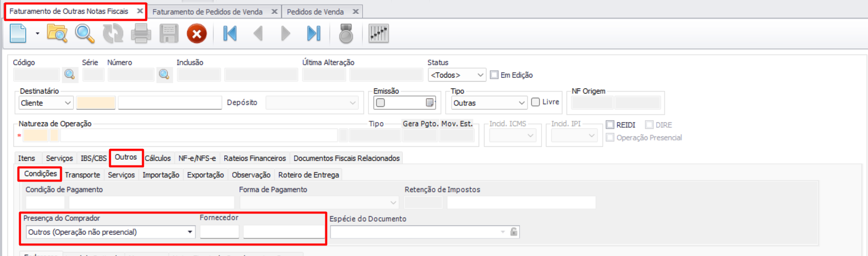Enable the Em Edição checkbox
The height and width of the screenshot is (256, 868).
(494, 75)
